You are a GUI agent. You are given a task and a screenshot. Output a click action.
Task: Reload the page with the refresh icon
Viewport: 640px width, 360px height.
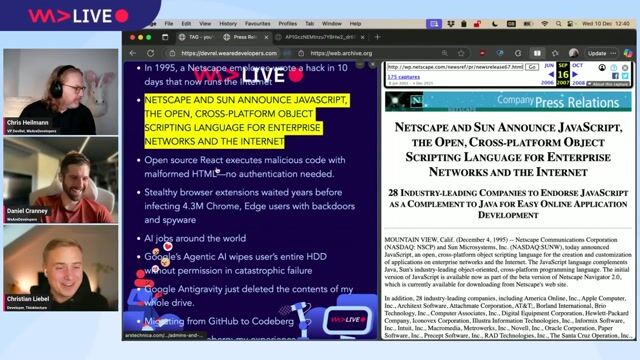[x=151, y=53]
